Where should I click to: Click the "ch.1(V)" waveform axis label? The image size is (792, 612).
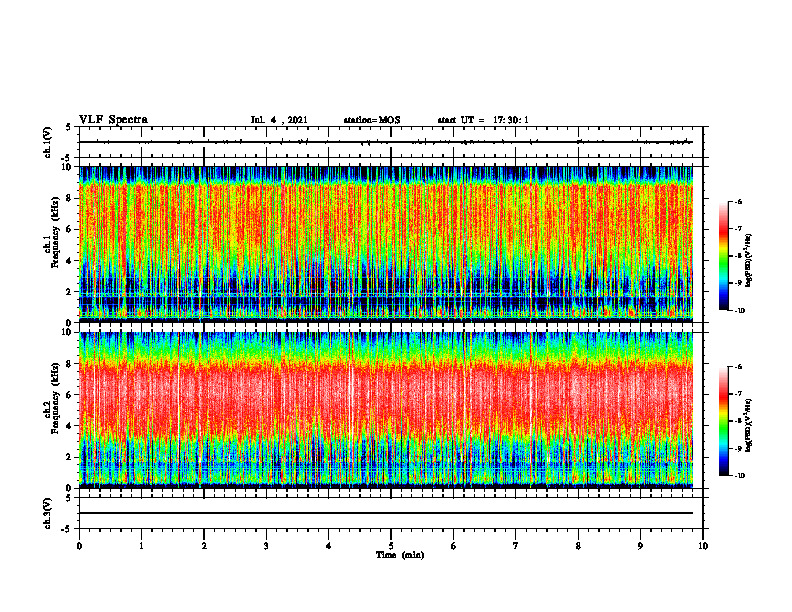tap(47, 142)
